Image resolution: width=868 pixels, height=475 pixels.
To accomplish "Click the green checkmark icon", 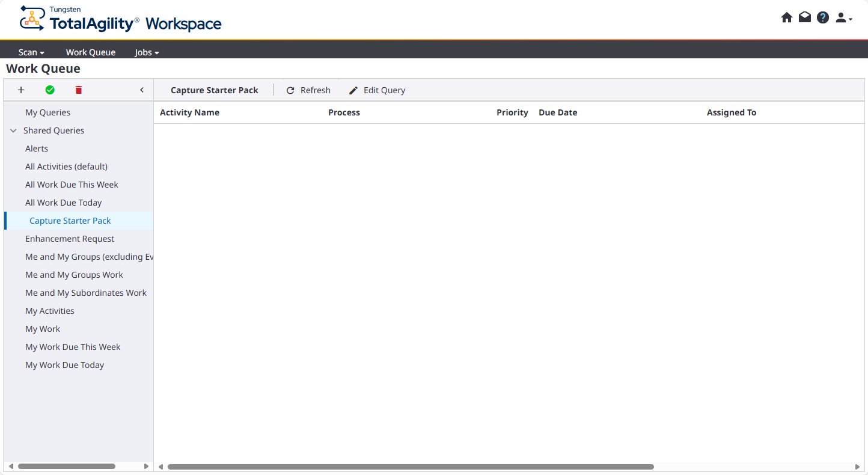I will tap(50, 90).
